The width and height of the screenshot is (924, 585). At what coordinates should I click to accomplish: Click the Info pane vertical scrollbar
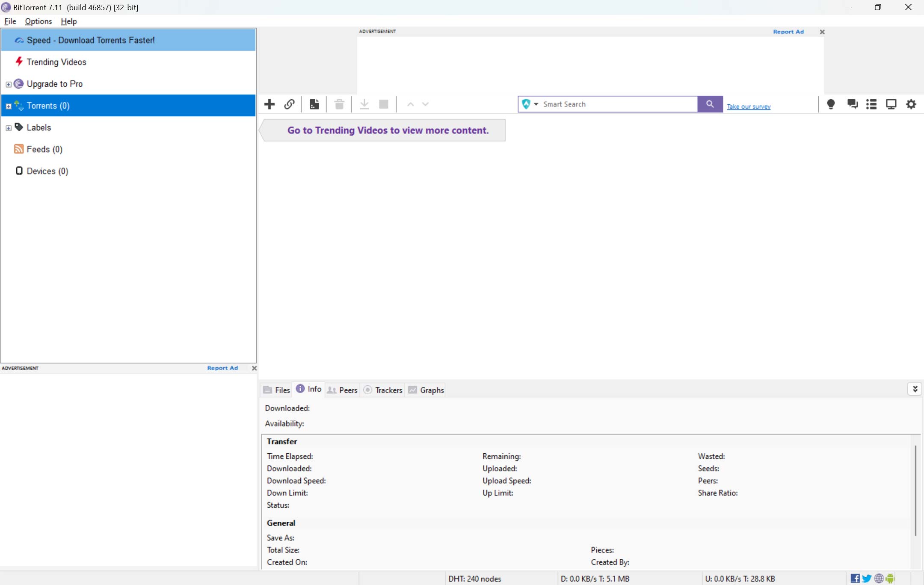[x=915, y=490]
